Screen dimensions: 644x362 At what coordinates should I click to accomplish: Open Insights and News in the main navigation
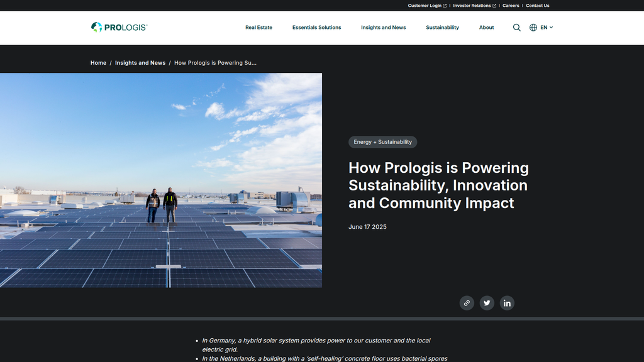(383, 28)
